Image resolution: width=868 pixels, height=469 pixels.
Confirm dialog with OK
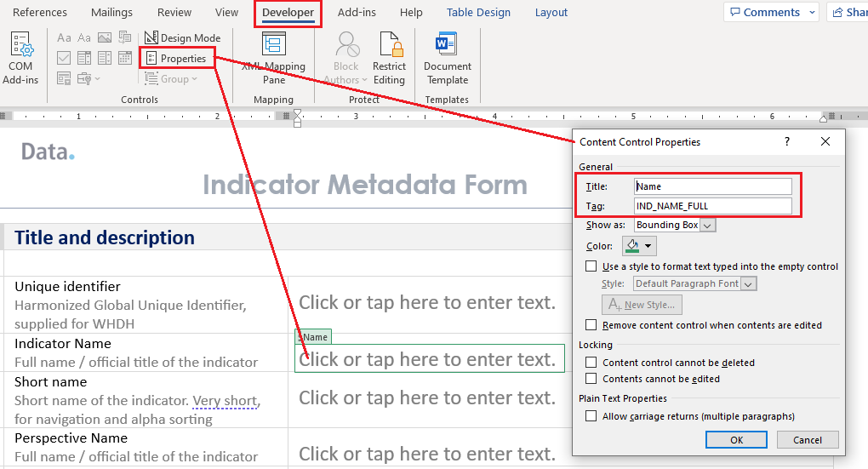click(x=736, y=440)
